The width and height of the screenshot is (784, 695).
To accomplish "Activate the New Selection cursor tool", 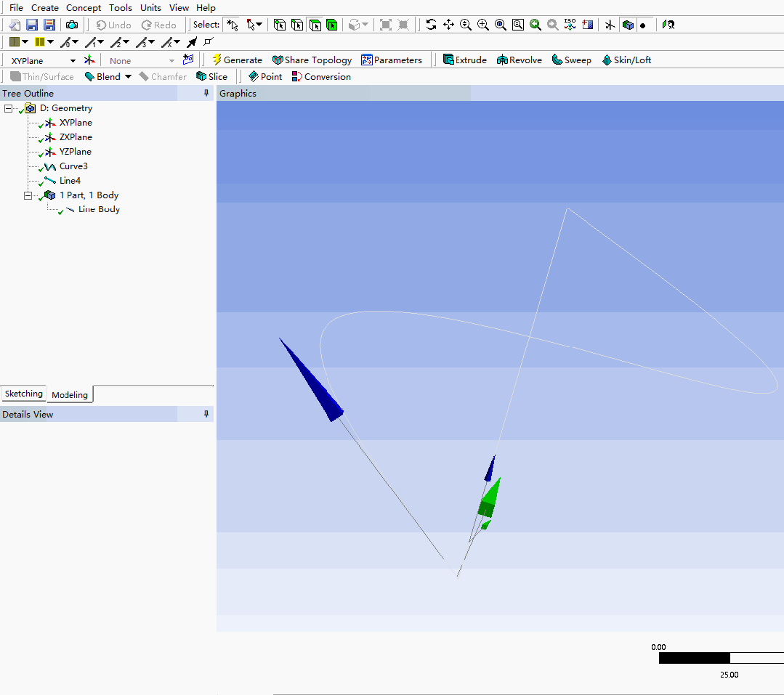I will [x=232, y=25].
